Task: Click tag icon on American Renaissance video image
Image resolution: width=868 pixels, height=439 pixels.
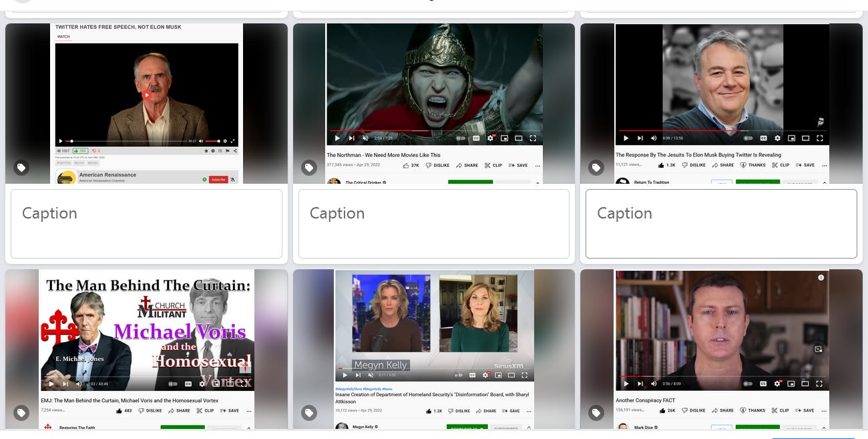Action: [x=21, y=168]
